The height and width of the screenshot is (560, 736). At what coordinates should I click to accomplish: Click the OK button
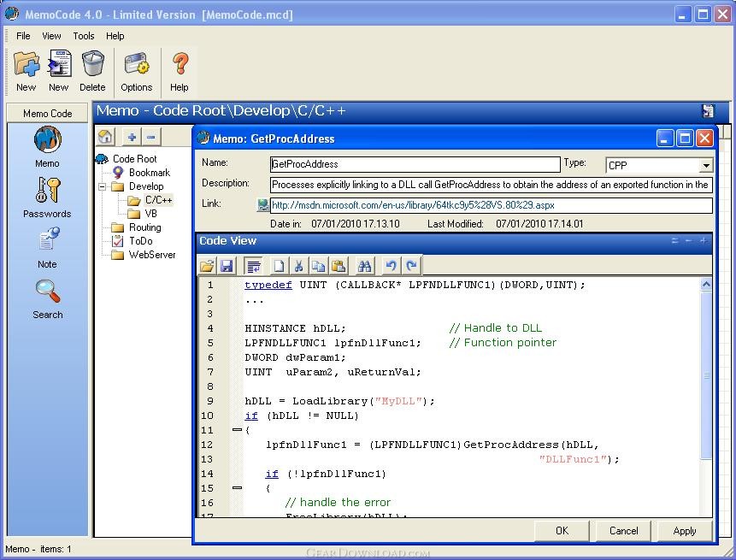tap(562, 531)
